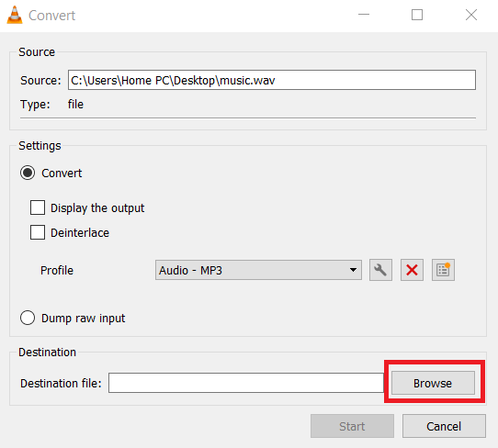This screenshot has width=498, height=448.
Task: Enable the Display the output checkbox
Action: 38,207
